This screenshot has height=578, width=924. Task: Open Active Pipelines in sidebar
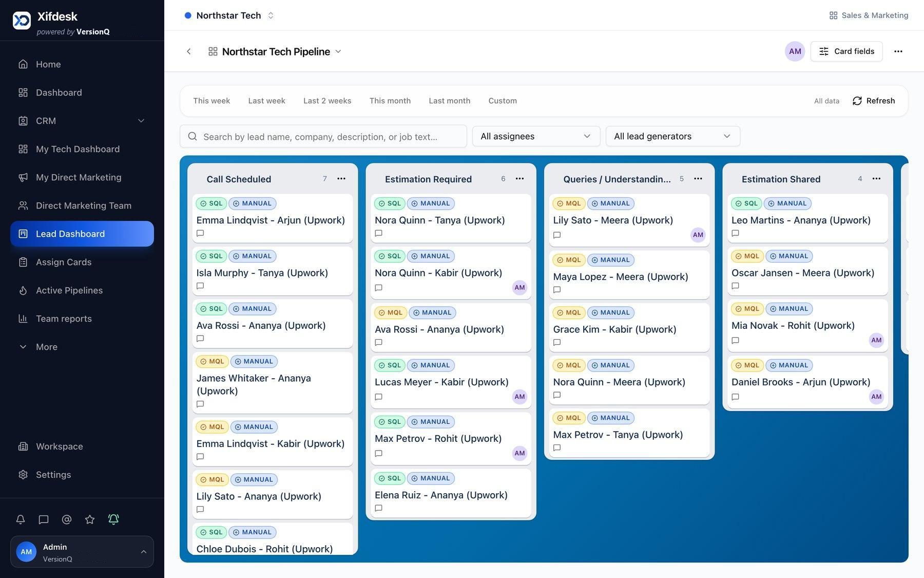(82, 290)
